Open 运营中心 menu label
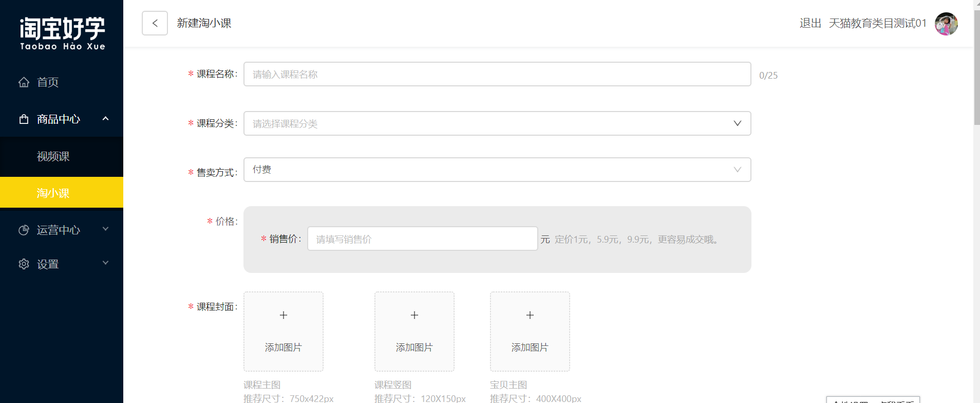The image size is (980, 403). click(59, 230)
